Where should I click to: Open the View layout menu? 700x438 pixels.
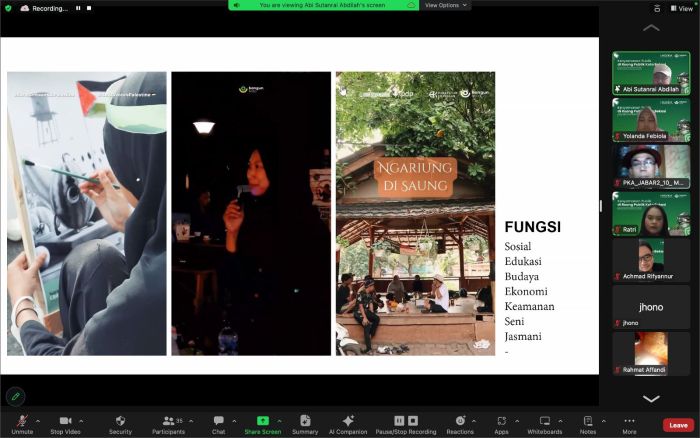point(680,8)
